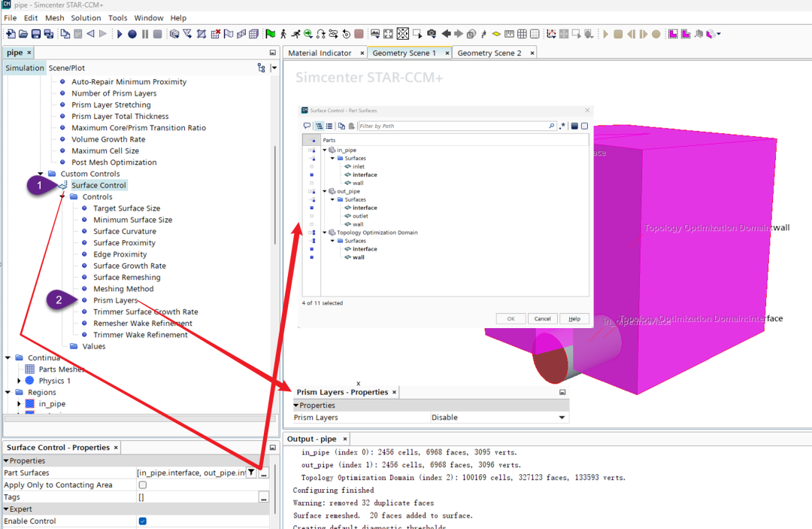Toggle selection box for Topology Domain interface row

tap(312, 249)
